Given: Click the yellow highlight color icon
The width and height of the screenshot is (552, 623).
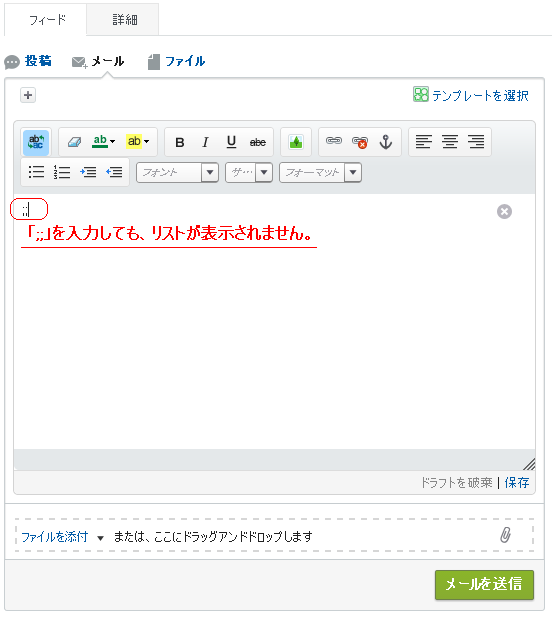Looking at the screenshot, I should (x=134, y=141).
